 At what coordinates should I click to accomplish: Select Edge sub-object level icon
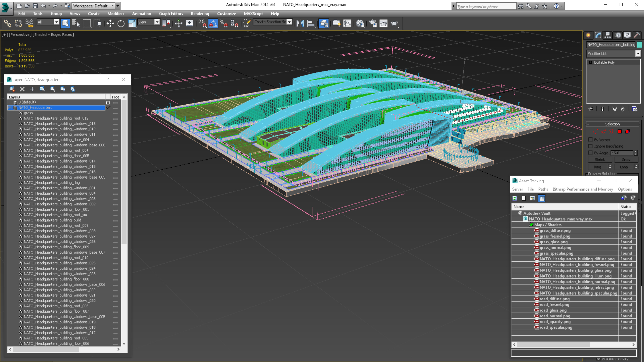coord(604,132)
